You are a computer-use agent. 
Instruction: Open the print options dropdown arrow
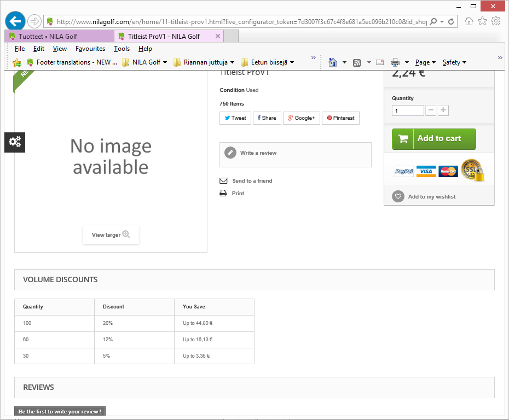407,62
